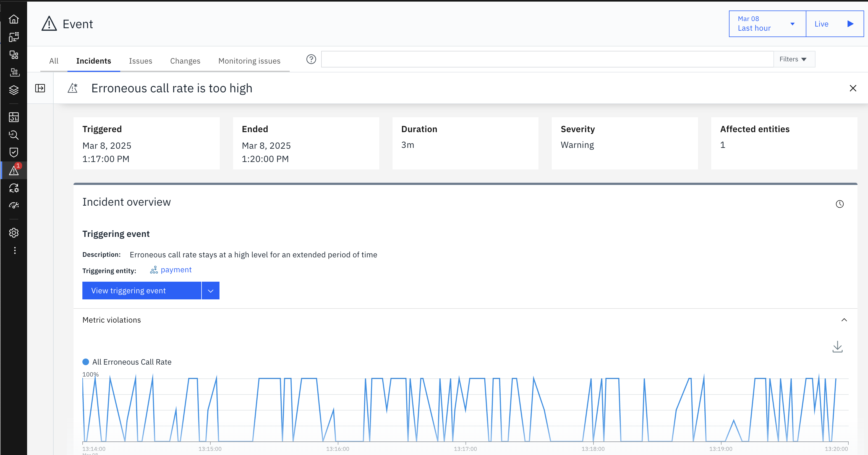Click the Triggered time card
The width and height of the screenshot is (868, 455).
[x=147, y=143]
